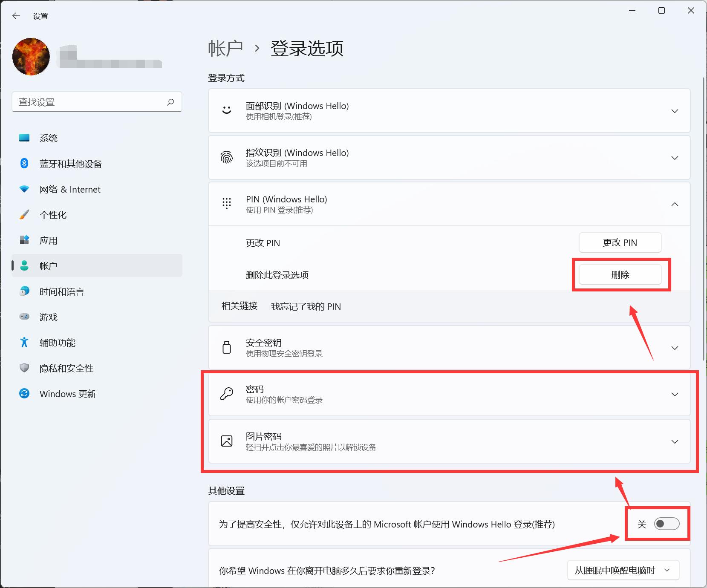Click the smiley face icon for 面部识别
Screen dimensions: 707x588
(x=227, y=110)
